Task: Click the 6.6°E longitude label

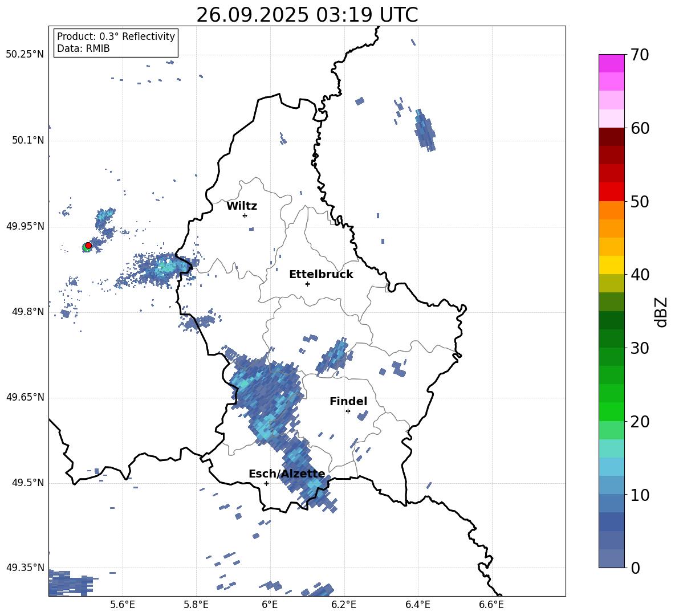Action: [x=491, y=605]
